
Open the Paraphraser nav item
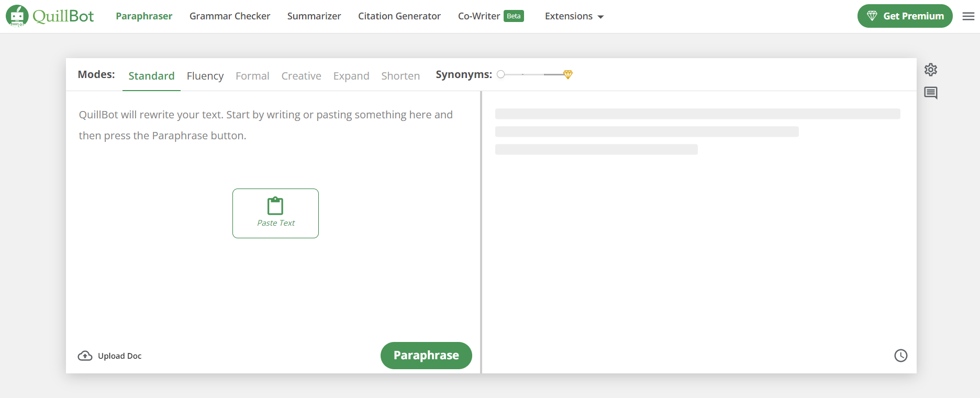(144, 16)
